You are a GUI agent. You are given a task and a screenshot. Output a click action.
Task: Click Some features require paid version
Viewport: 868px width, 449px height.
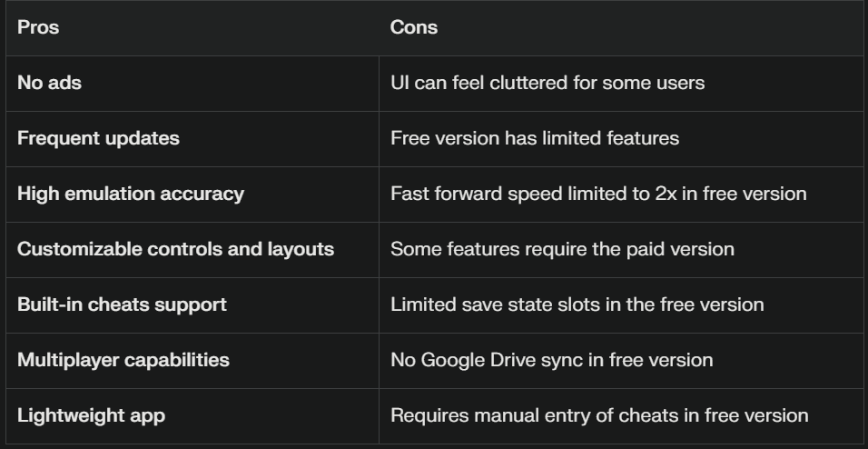click(562, 249)
